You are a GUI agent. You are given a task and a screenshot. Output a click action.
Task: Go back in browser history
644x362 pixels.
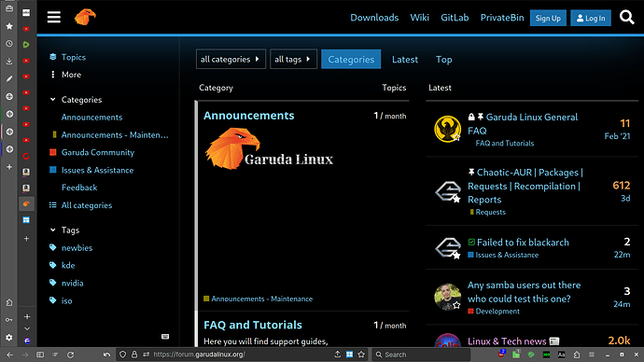[10, 355]
